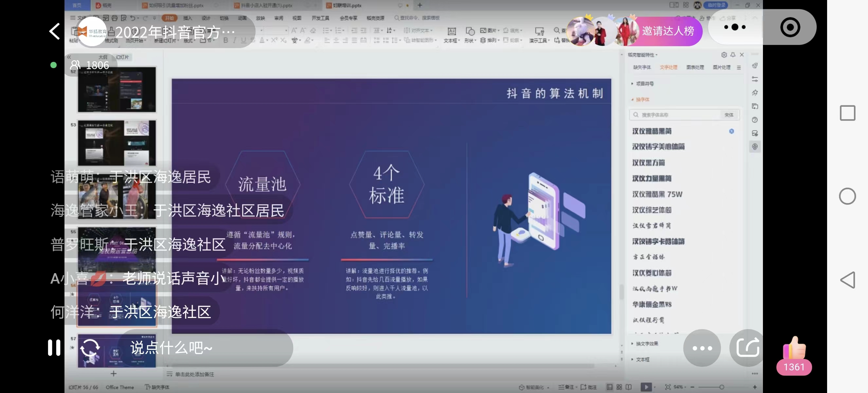
Task: Open the 对齐文本 align text dropdown
Action: [418, 30]
